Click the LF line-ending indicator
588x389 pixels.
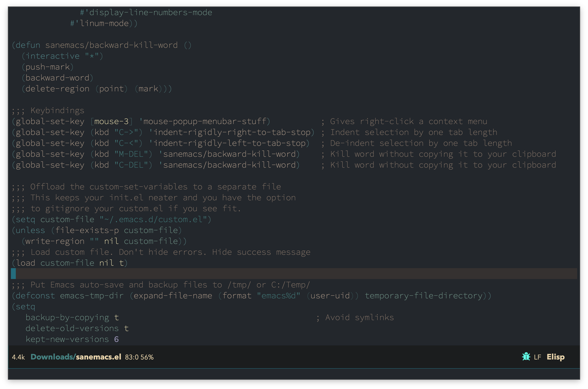pyautogui.click(x=537, y=357)
